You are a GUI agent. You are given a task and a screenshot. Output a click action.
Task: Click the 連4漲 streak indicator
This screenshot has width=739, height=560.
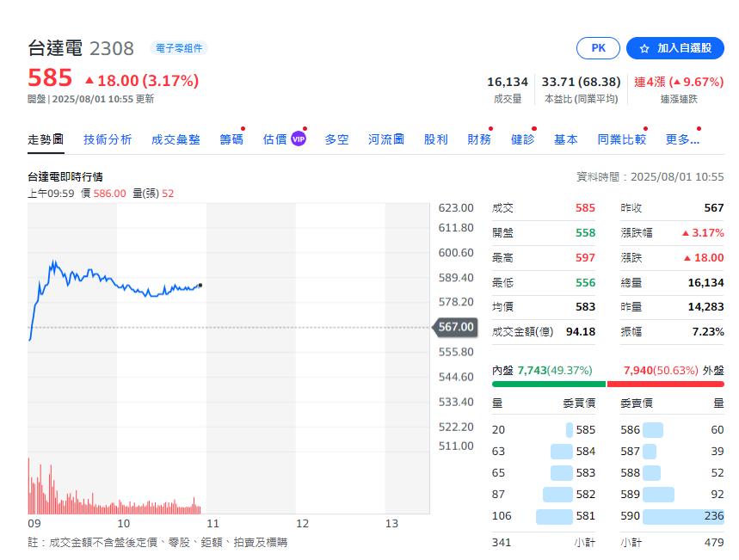pos(678,82)
